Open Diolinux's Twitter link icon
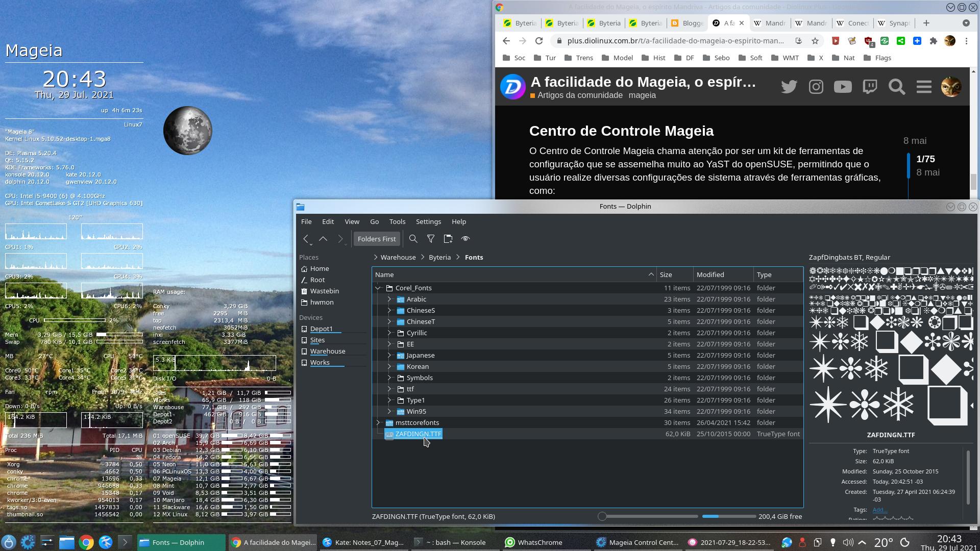 click(x=789, y=87)
